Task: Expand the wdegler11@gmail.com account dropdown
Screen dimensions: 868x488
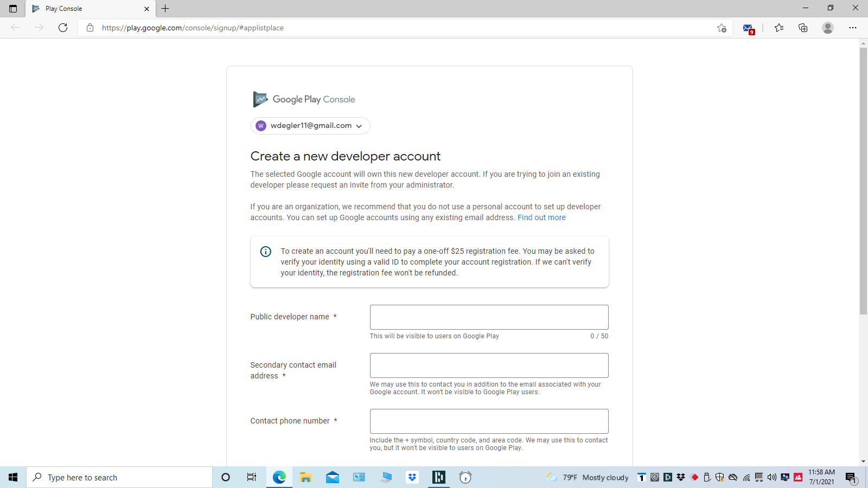Action: [310, 126]
